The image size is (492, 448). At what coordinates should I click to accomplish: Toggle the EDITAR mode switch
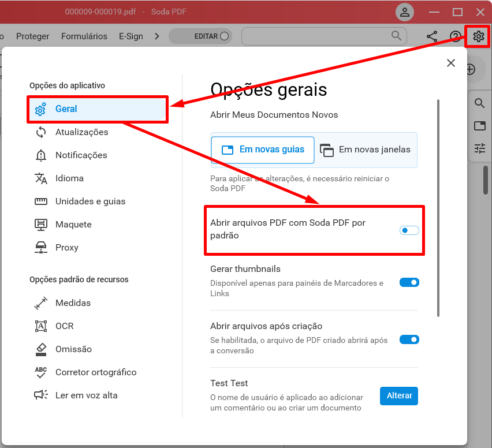click(x=200, y=36)
